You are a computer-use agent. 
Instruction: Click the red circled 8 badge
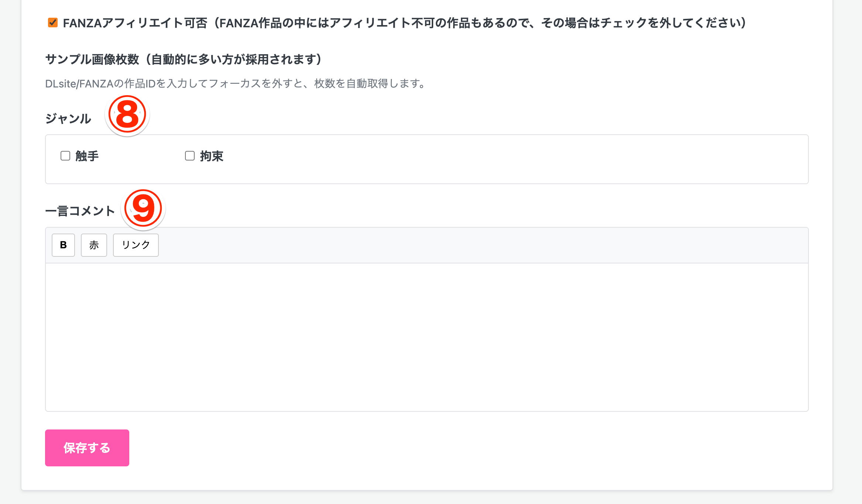(127, 114)
